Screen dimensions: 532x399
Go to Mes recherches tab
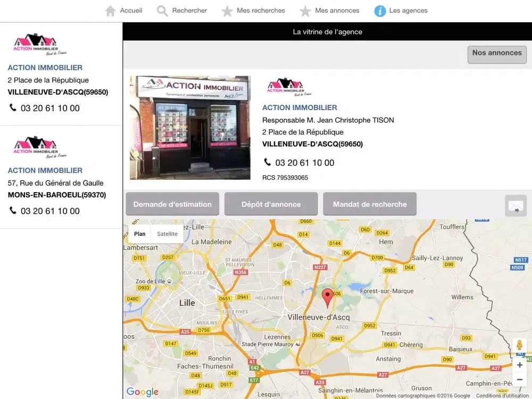pyautogui.click(x=253, y=11)
